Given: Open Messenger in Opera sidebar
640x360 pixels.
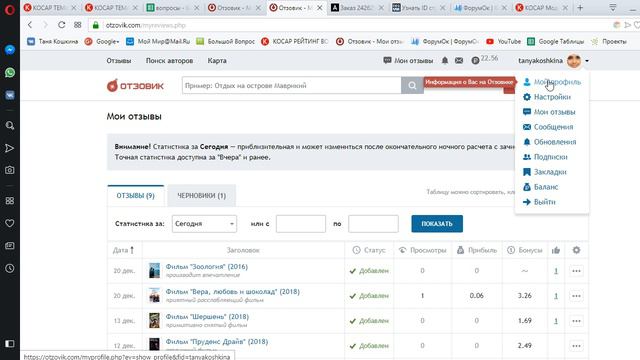Looking at the screenshot, I should point(10,50).
